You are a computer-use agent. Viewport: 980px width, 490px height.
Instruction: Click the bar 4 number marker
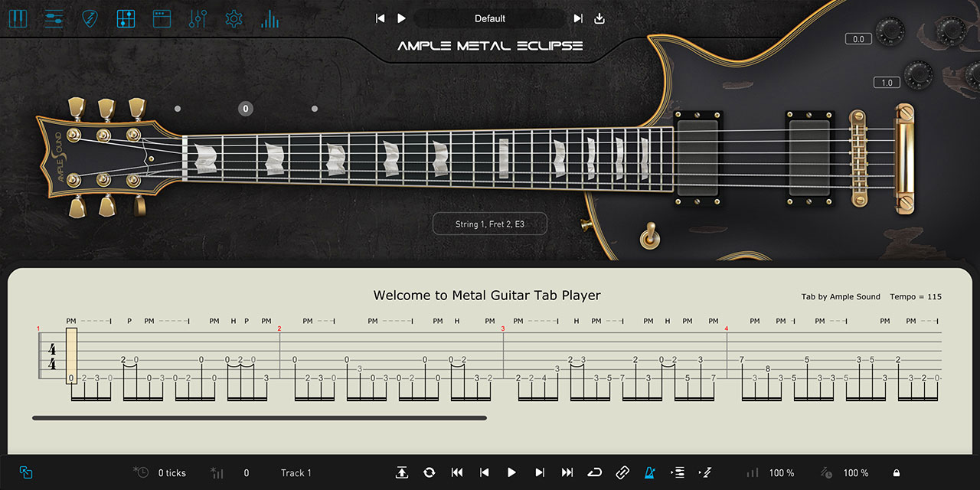(x=727, y=328)
